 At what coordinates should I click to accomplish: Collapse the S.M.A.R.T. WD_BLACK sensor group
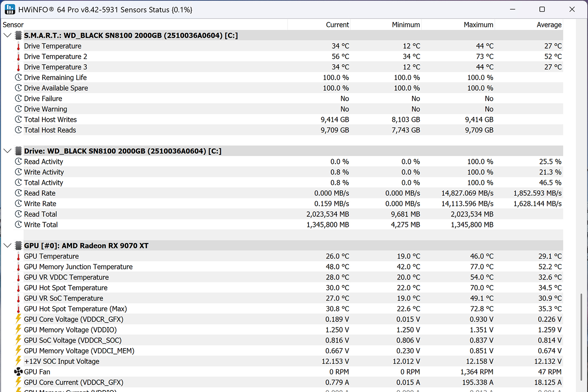(7, 36)
